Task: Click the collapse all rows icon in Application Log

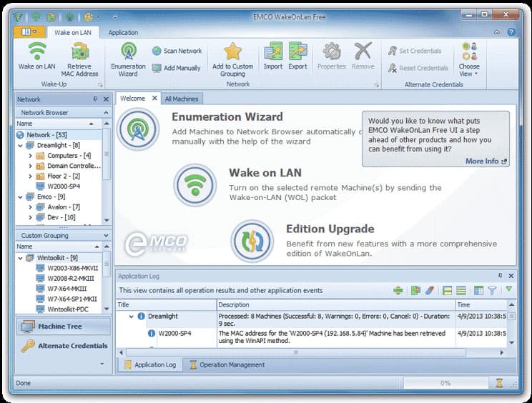Action: (x=460, y=291)
